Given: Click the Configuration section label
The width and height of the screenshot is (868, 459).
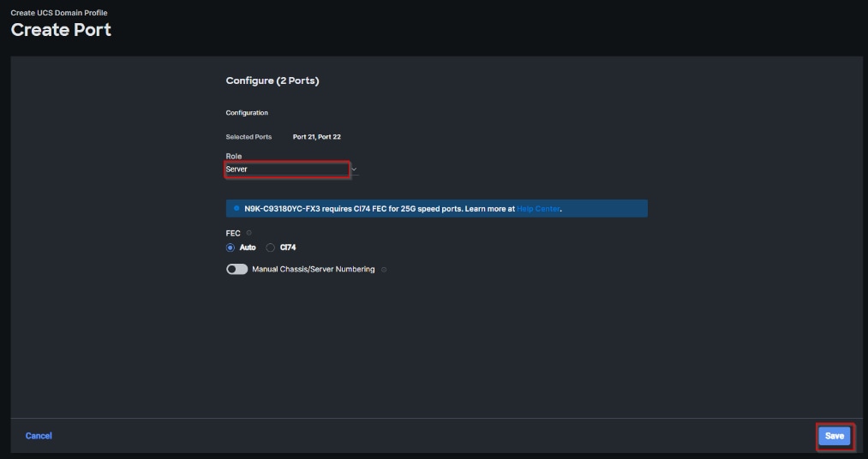Looking at the screenshot, I should (247, 113).
